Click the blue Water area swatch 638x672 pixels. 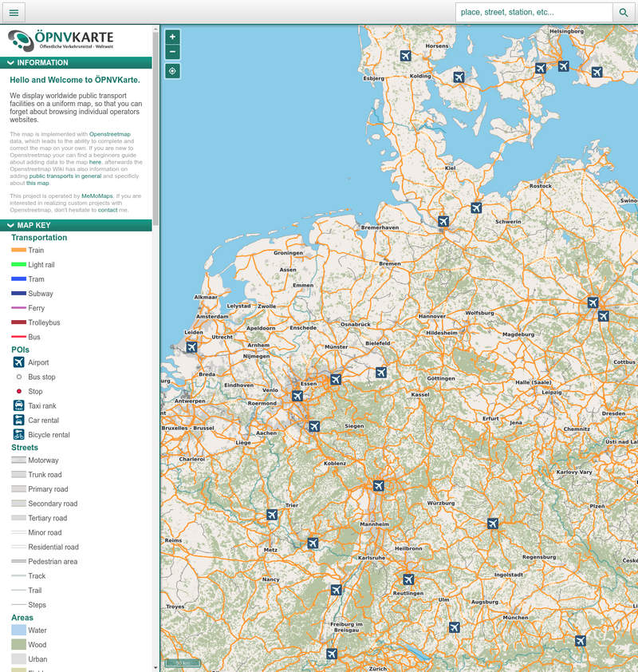[x=19, y=630]
